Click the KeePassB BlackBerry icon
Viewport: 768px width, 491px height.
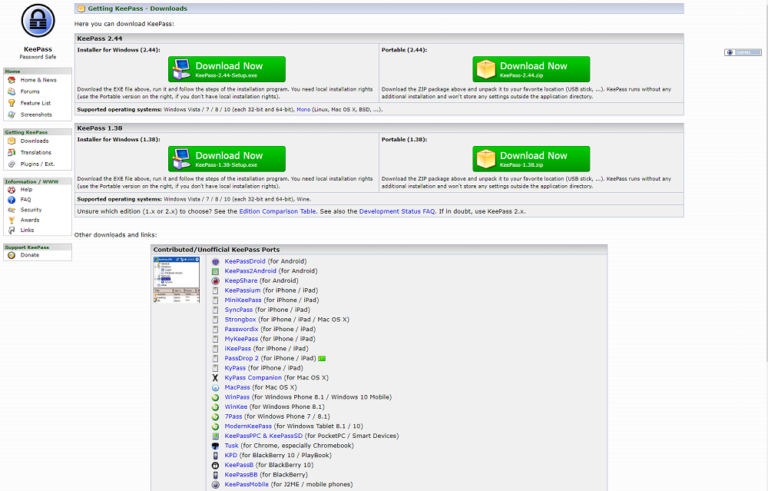215,465
